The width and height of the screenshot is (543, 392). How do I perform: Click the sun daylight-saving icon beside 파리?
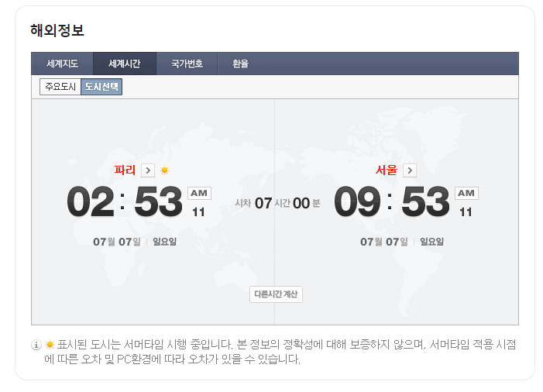tap(164, 170)
